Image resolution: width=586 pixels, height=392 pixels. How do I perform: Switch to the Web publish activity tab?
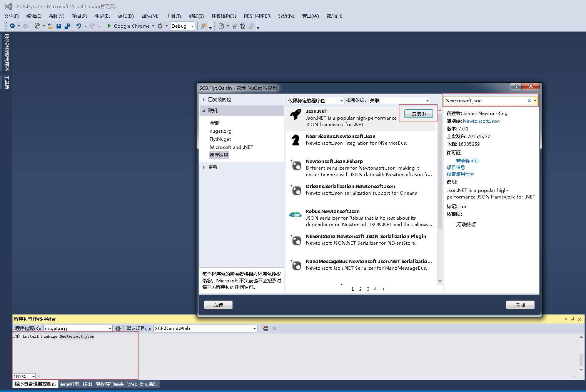142,384
